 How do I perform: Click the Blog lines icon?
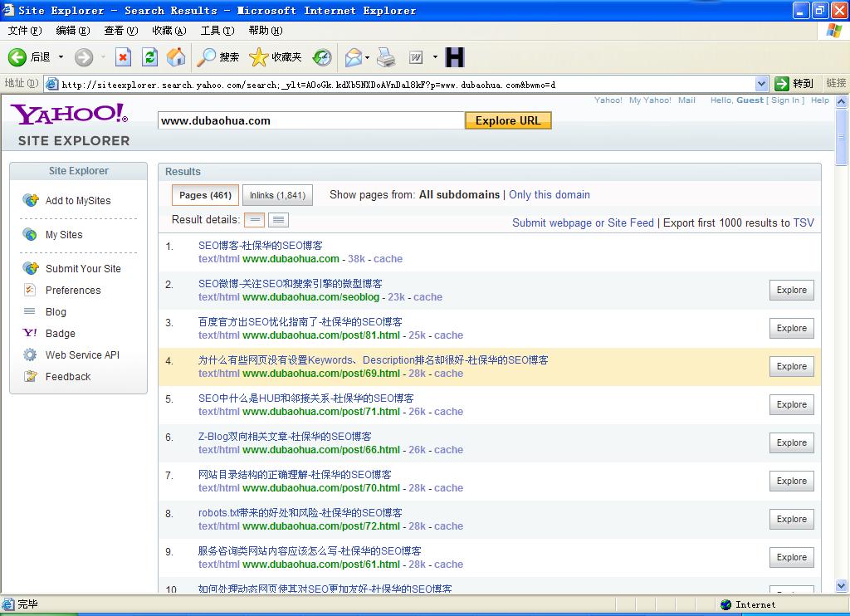pyautogui.click(x=29, y=311)
